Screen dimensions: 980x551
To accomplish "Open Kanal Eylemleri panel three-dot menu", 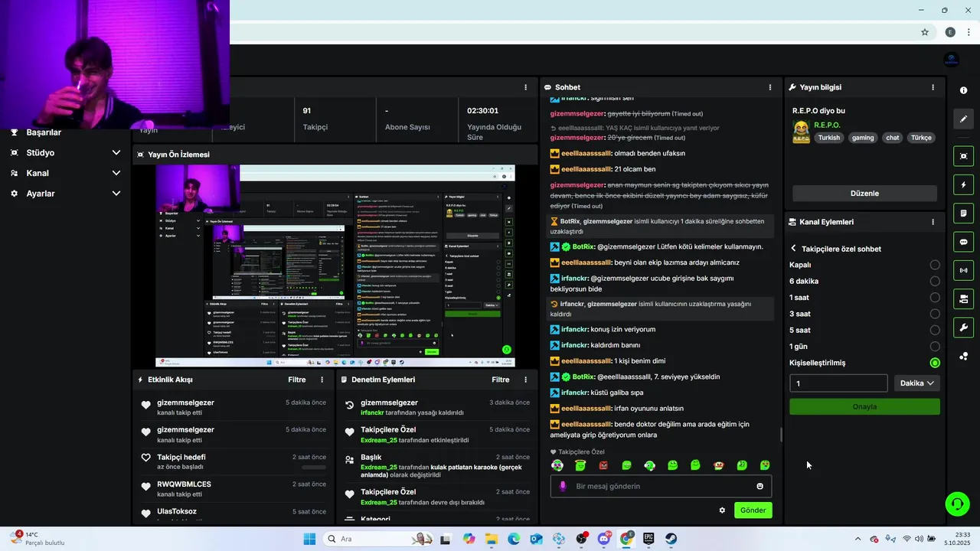I will (x=933, y=222).
